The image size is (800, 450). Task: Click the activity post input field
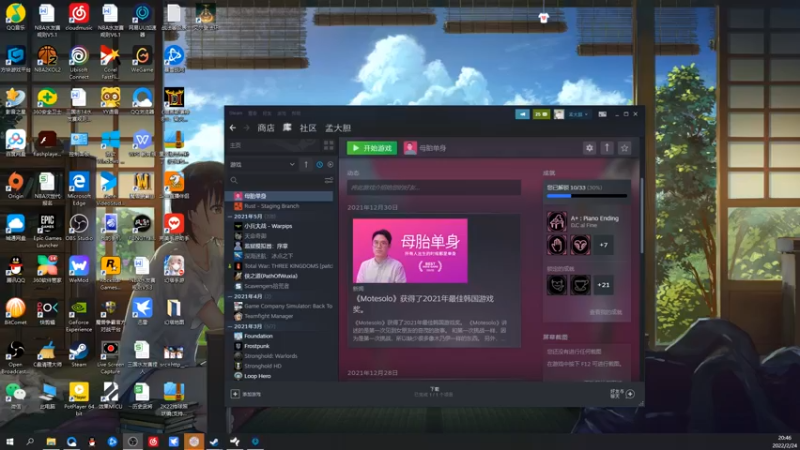click(x=434, y=187)
